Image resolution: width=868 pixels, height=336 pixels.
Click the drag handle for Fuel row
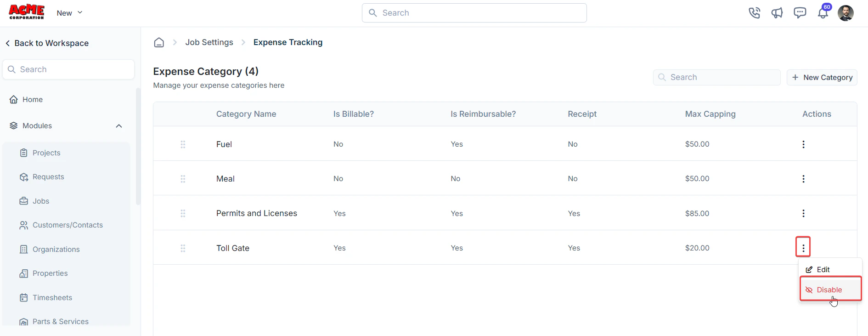point(183,144)
